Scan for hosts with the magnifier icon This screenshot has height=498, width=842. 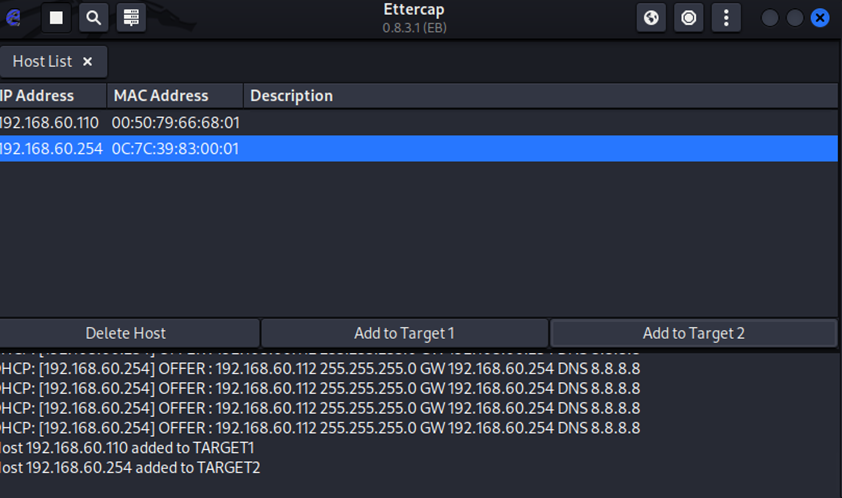(93, 18)
